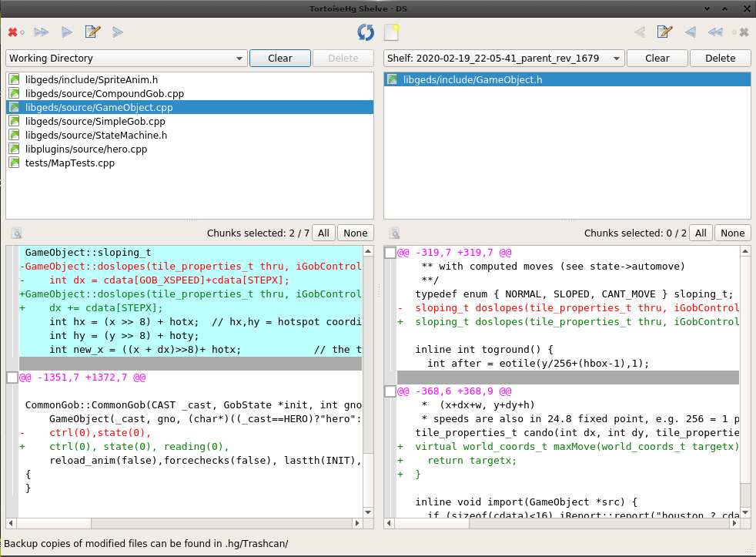Select libgeds/source/CompoundGob.cpp file
The height and width of the screenshot is (557, 756).
click(x=189, y=94)
